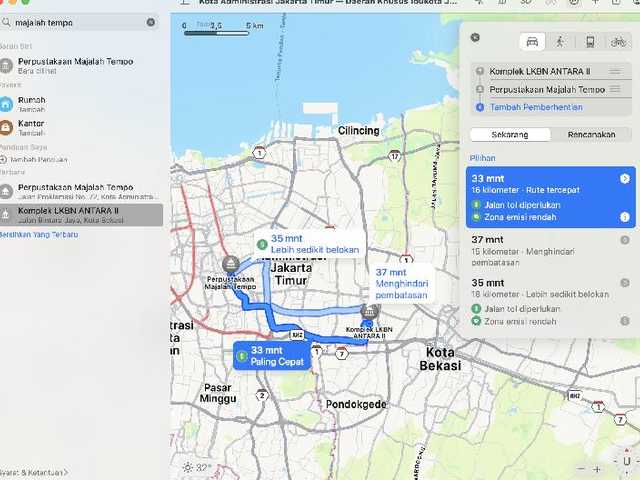640x480 pixels.
Task: Show info for 33 mnt route advisories
Action: click(x=624, y=217)
